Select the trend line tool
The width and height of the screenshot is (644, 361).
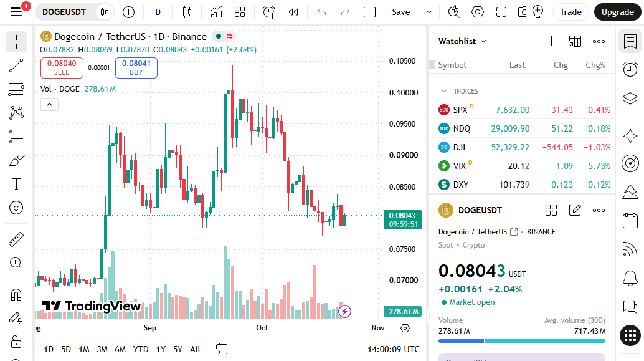[16, 66]
